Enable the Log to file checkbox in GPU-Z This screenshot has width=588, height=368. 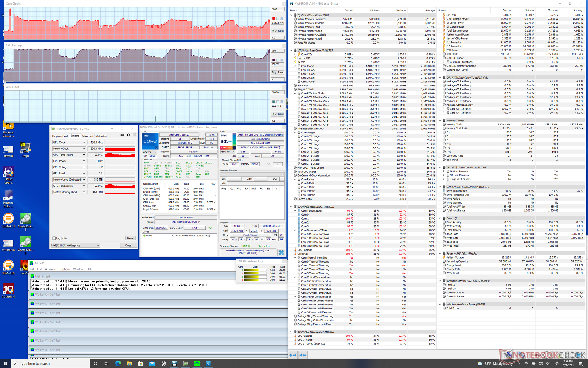pyautogui.click(x=54, y=238)
